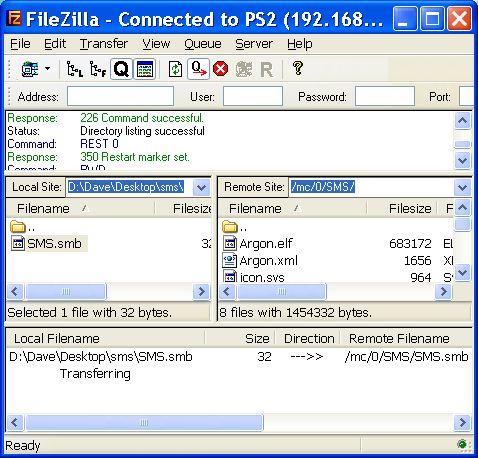Screen dimensions: 478x458
Task: Click the Port input field
Action: click(x=466, y=96)
